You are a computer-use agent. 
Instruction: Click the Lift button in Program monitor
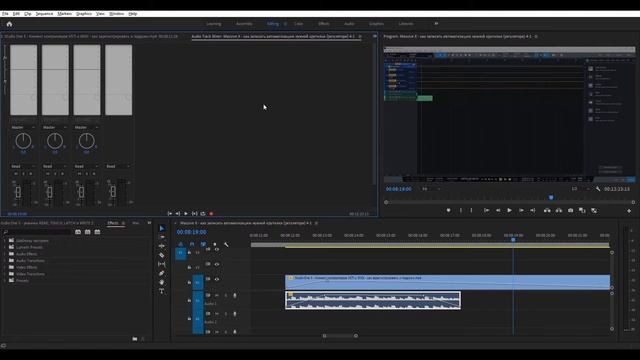[547, 210]
